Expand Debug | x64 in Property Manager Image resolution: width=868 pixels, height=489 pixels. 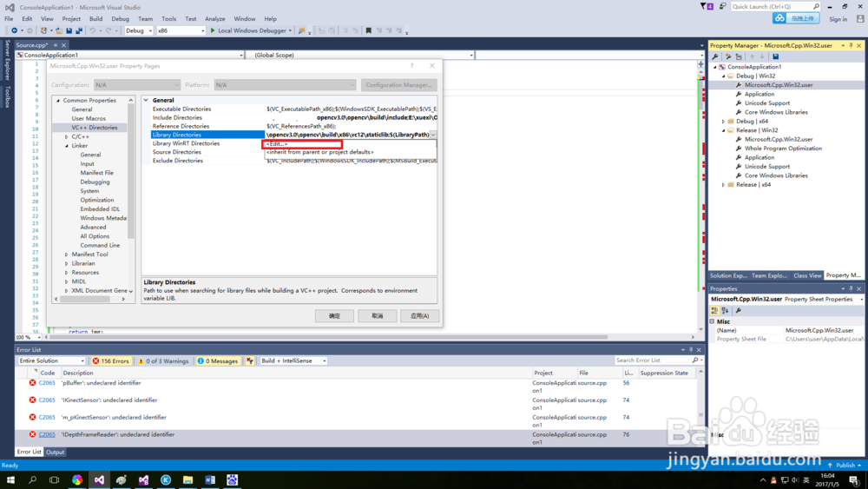pos(724,122)
